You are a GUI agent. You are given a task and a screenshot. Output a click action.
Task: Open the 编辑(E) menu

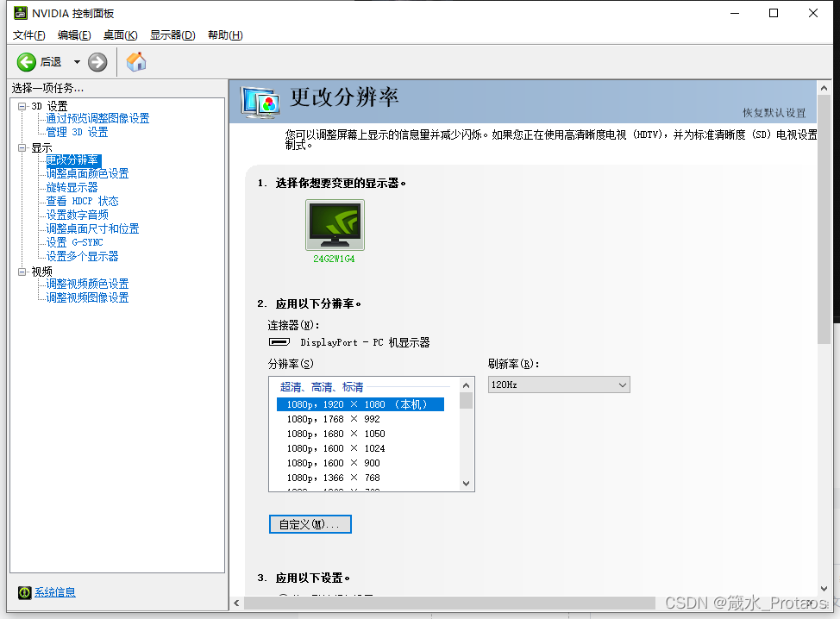(x=74, y=35)
